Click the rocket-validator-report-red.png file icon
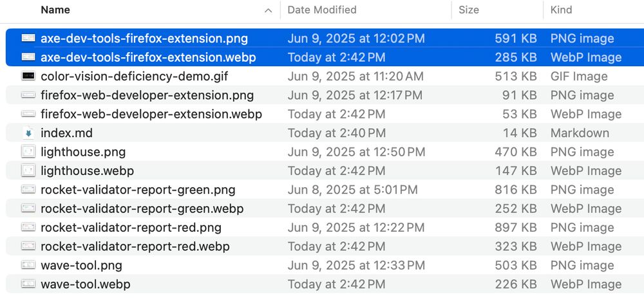The height and width of the screenshot is (298, 644). point(28,227)
